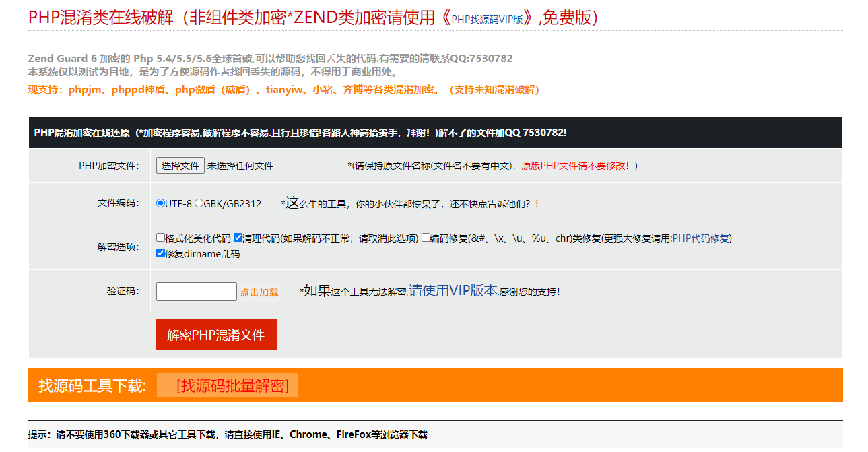
Task: Open the [找源码批量解密] download link
Action: click(232, 386)
